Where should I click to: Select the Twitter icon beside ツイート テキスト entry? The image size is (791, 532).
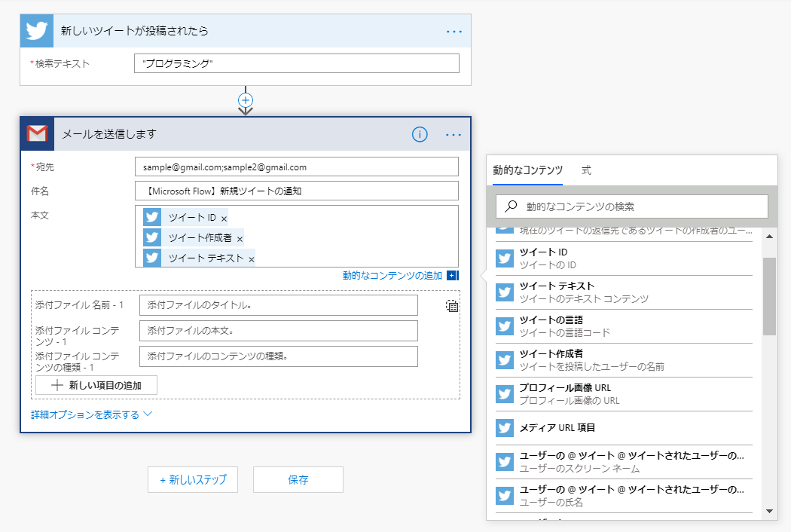click(x=504, y=292)
